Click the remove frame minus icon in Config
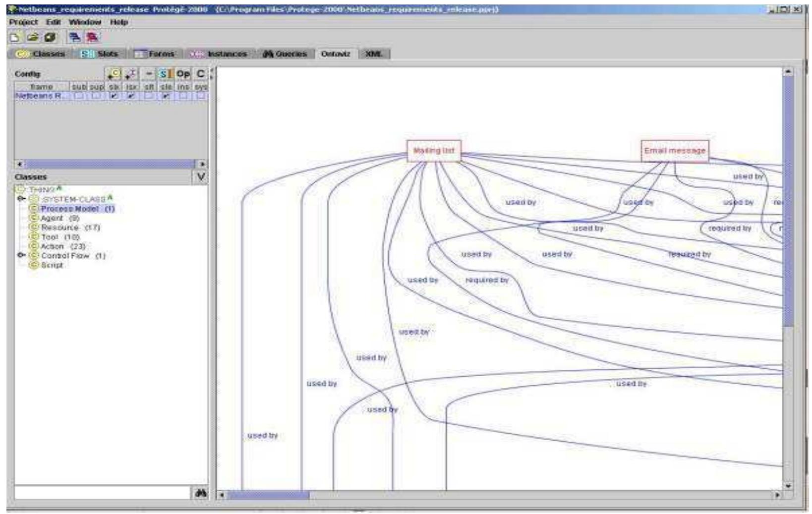The image size is (812, 514). (150, 73)
